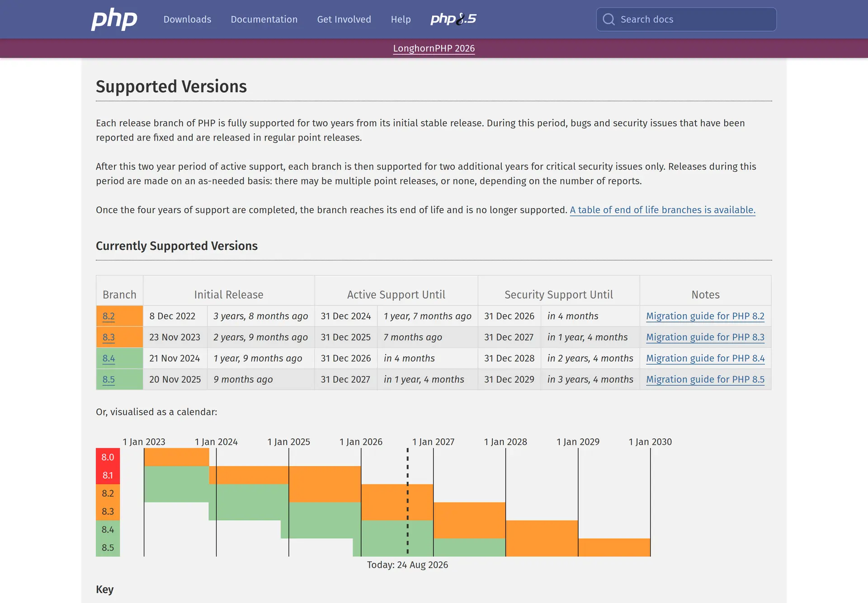Image resolution: width=868 pixels, height=603 pixels.
Task: Click '1 year, 7 months ago' cell
Action: (427, 316)
